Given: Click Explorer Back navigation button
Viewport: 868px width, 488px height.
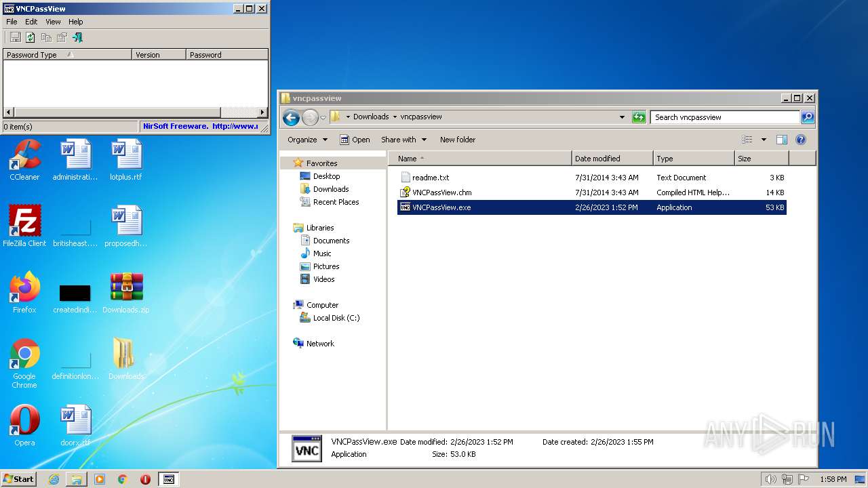Looking at the screenshot, I should (291, 117).
